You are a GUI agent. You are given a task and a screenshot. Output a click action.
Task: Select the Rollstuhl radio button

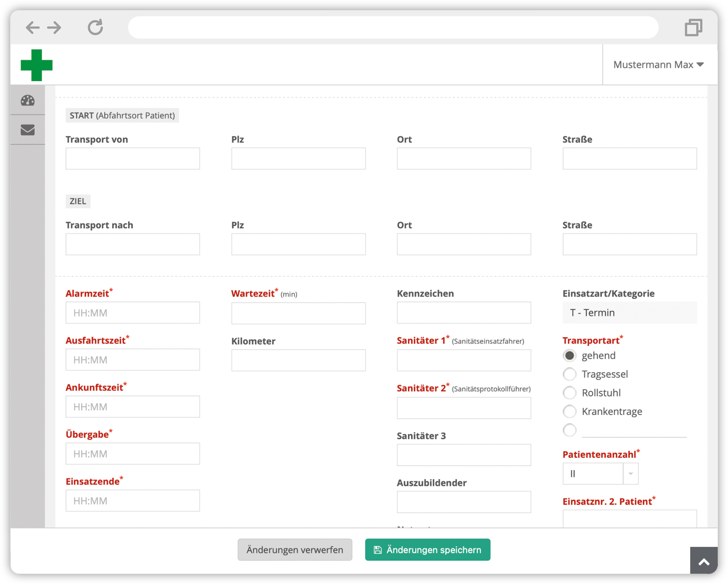click(569, 393)
